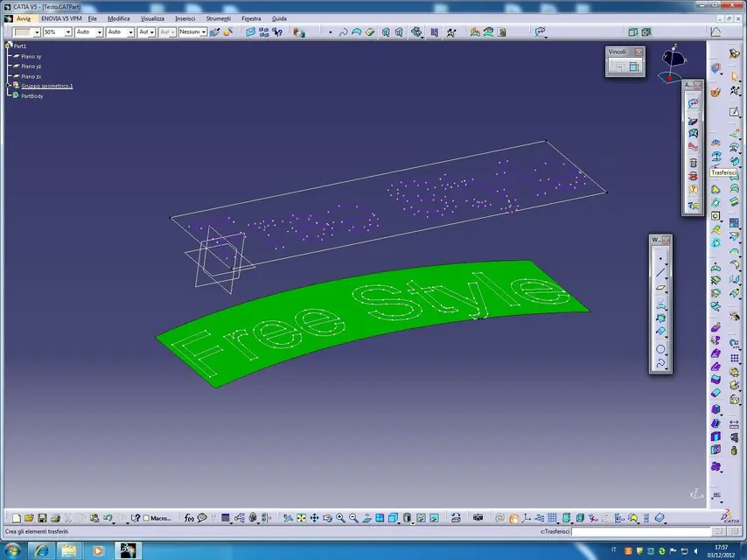Click the Circle tool in W toolbar
The image size is (747, 560).
(x=660, y=349)
